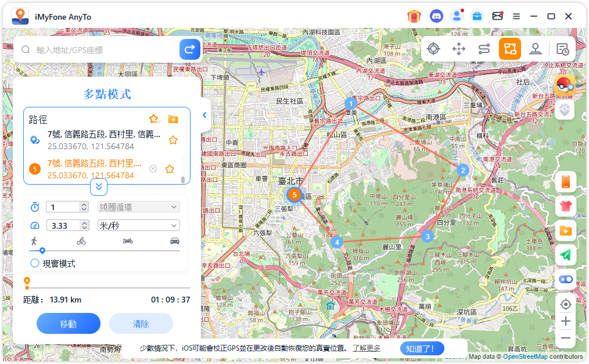The width and height of the screenshot is (589, 364).
Task: Open the 米/秒 unit dropdown
Action: pyautogui.click(x=139, y=225)
